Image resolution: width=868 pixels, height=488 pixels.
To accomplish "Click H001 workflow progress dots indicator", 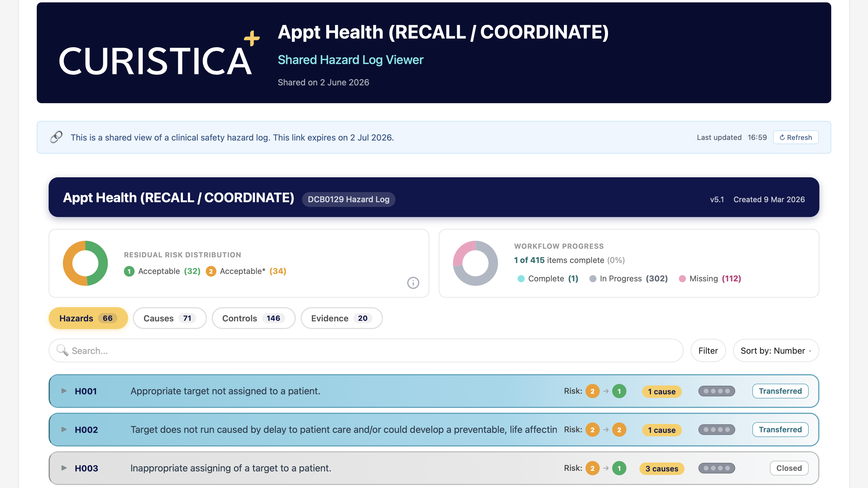I will point(717,391).
